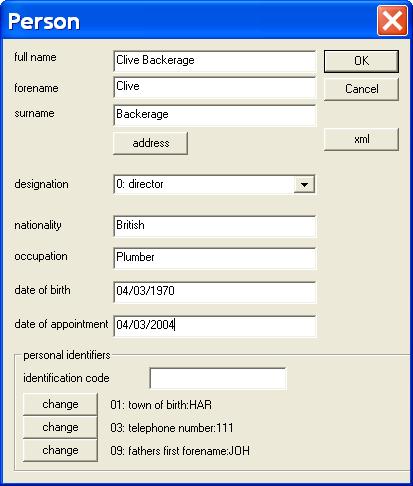This screenshot has width=413, height=486.
Task: Focus the occupation field showing Plumber
Action: click(x=214, y=258)
